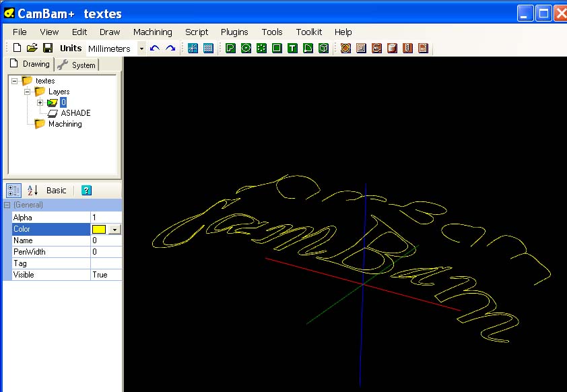The image size is (567, 392).
Task: Select the Machining folder
Action: point(65,124)
